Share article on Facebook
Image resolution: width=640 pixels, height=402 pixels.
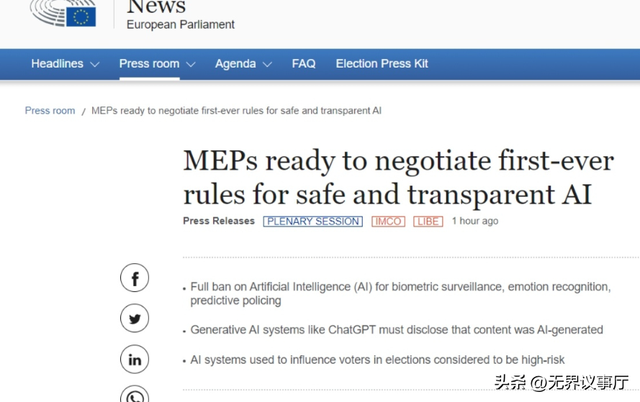pos(135,278)
